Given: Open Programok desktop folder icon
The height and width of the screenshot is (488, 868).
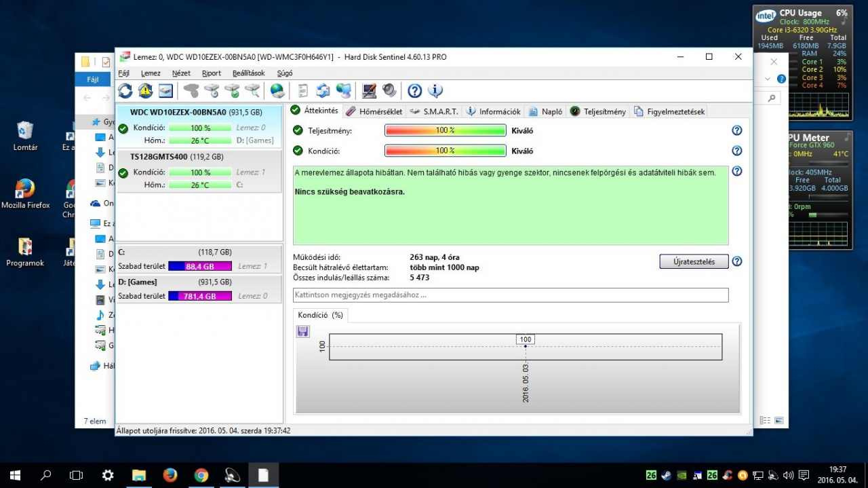Looking at the screenshot, I should click(x=25, y=252).
